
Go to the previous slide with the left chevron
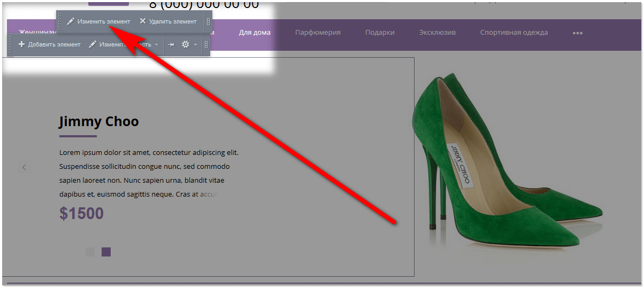click(24, 167)
